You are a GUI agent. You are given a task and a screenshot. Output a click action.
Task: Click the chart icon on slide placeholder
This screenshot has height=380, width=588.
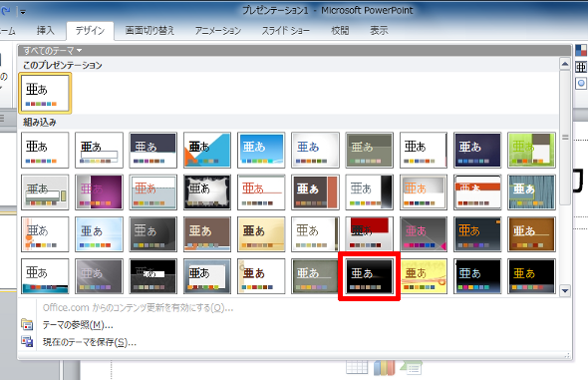(x=385, y=368)
